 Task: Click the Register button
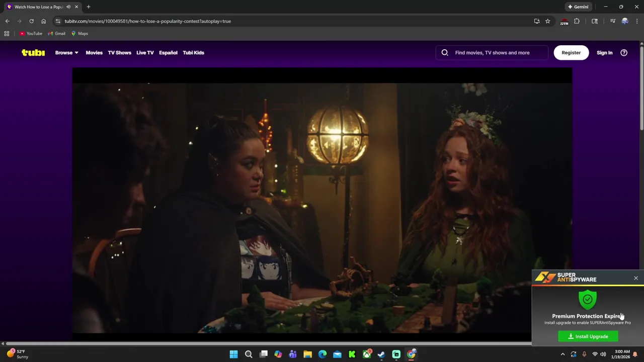pos(571,52)
